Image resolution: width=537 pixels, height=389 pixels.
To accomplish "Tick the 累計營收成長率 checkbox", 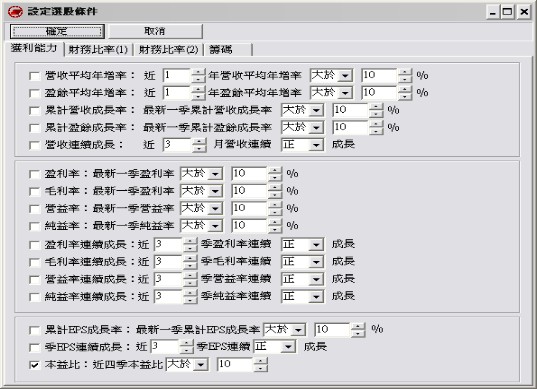I will tap(34, 111).
